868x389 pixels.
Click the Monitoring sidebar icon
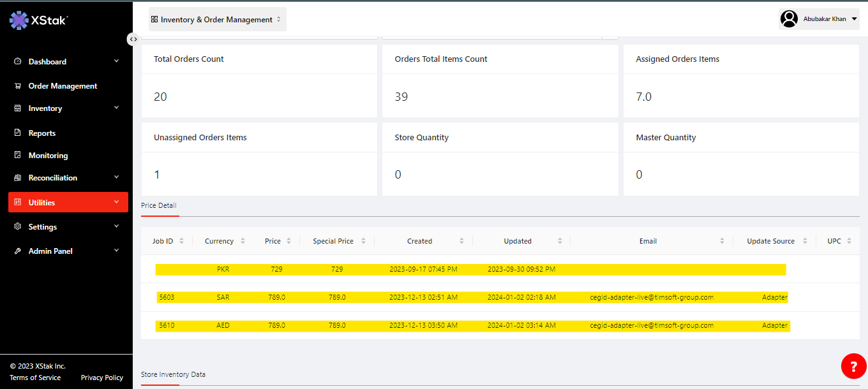(x=18, y=156)
